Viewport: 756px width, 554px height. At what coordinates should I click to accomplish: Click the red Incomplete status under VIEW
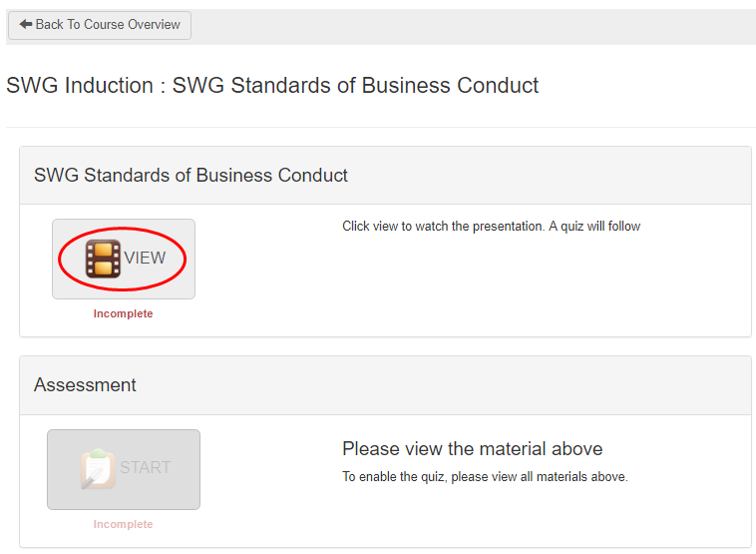[124, 313]
